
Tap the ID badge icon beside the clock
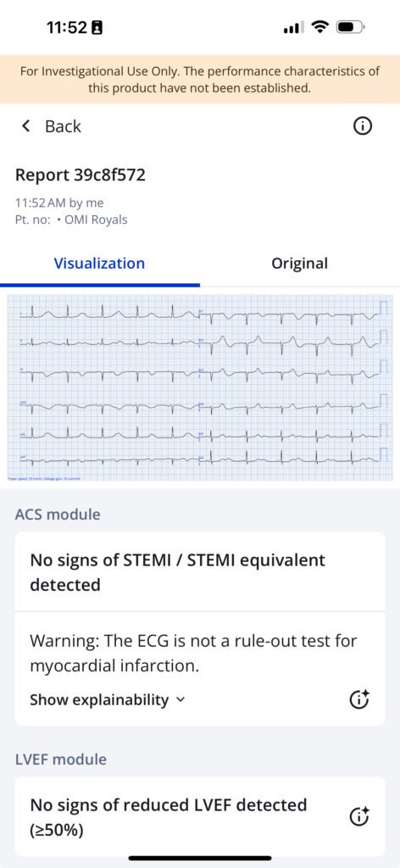pos(97,27)
